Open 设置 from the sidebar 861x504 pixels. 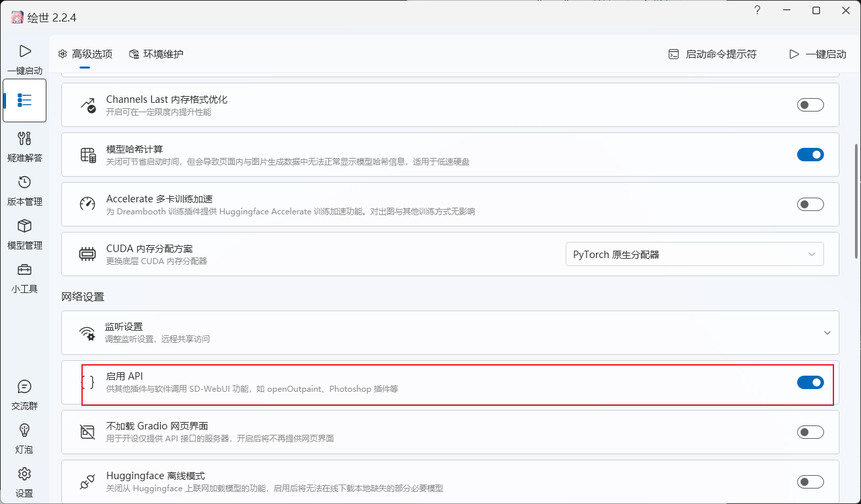[24, 482]
